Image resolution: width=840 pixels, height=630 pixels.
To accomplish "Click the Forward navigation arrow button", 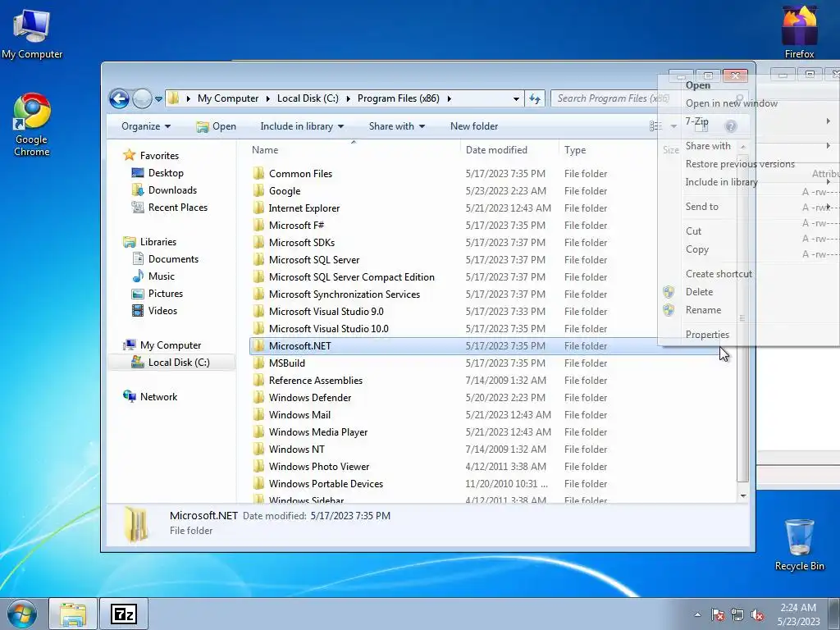I will [x=142, y=98].
